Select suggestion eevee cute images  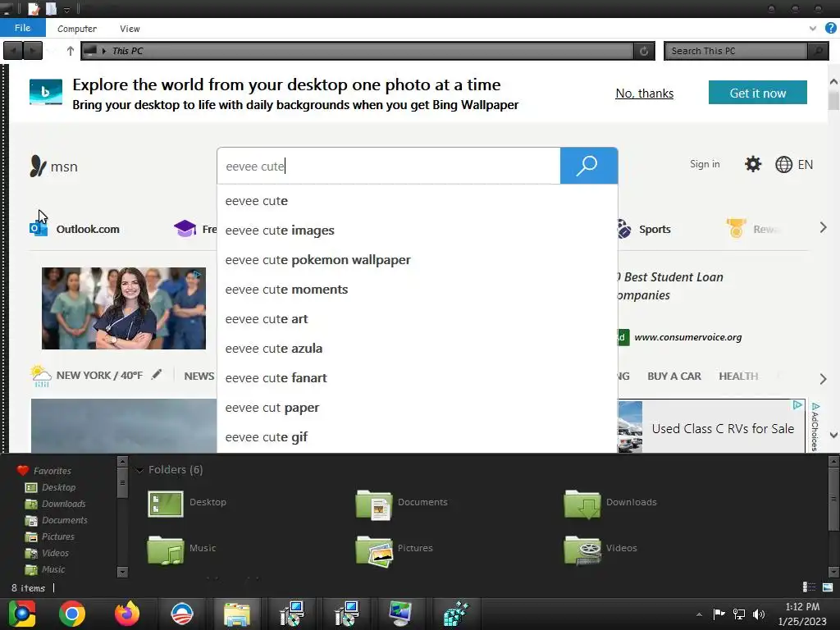[x=418, y=231]
